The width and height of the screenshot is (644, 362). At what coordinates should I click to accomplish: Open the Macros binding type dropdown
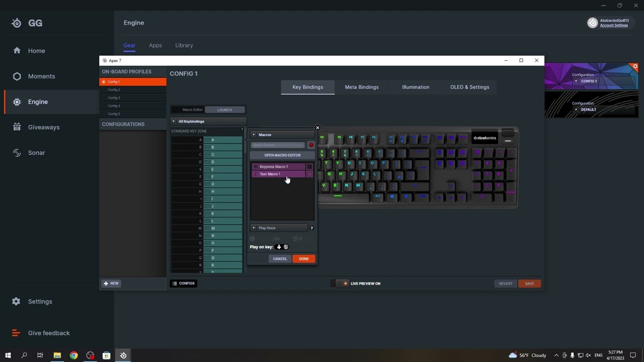click(x=282, y=135)
